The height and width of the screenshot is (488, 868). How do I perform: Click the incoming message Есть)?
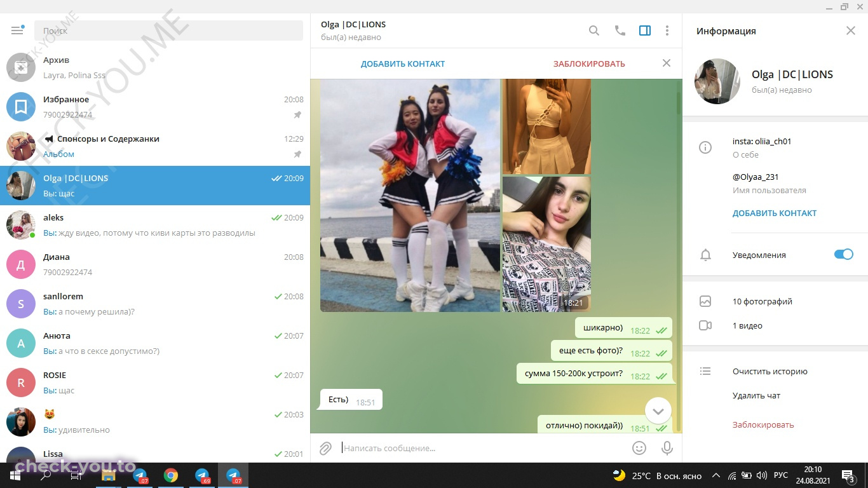[x=351, y=400]
